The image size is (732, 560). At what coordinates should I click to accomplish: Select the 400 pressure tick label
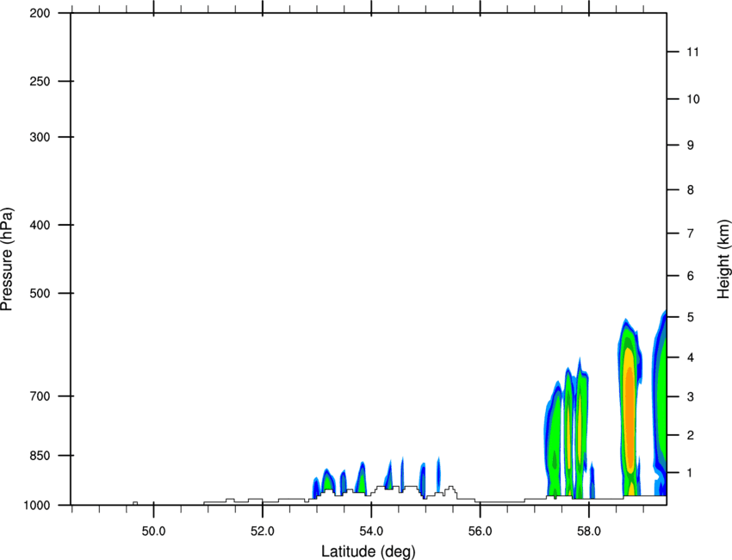tap(40, 225)
